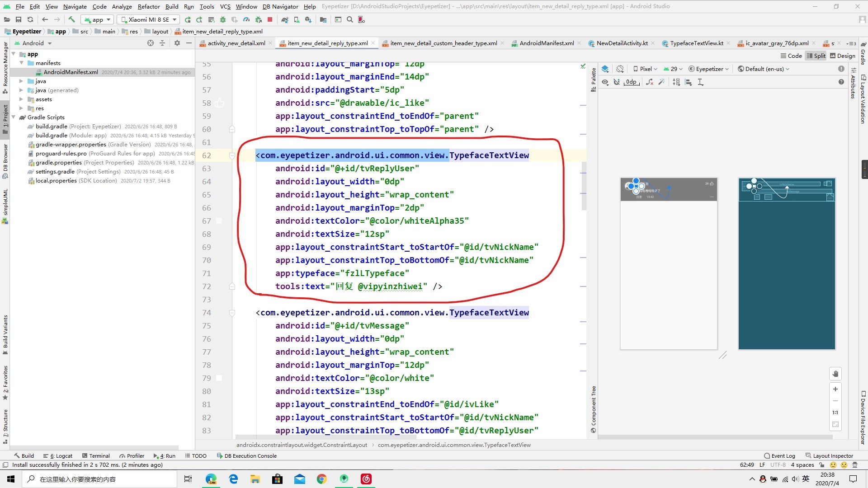Click the Search Everywhere magnifier icon
868x488 pixels.
(349, 19)
